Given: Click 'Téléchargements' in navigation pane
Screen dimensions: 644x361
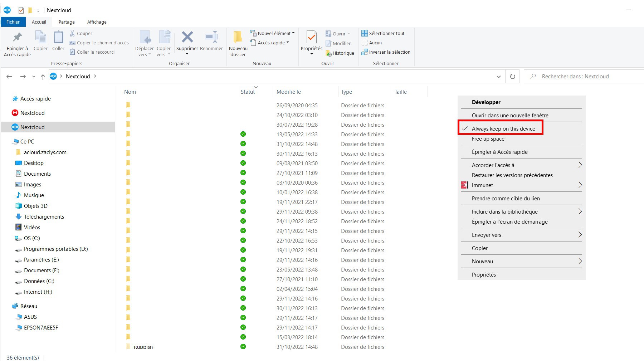Looking at the screenshot, I should 44,217.
